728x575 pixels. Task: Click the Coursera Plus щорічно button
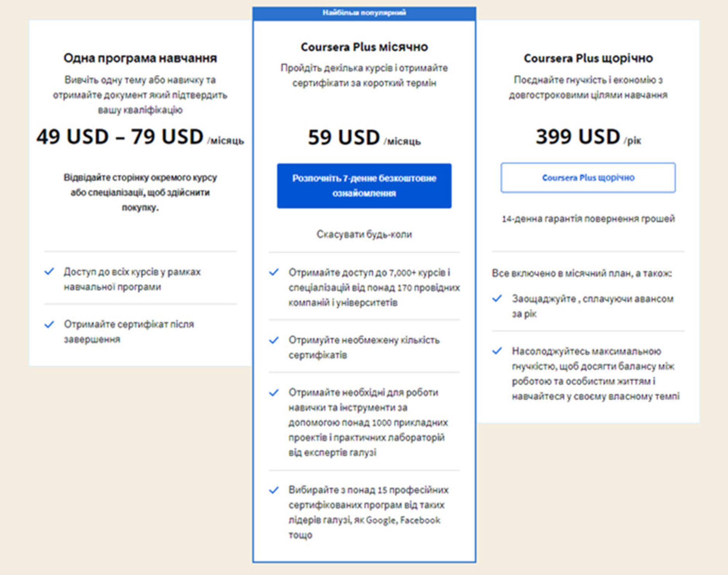point(588,178)
